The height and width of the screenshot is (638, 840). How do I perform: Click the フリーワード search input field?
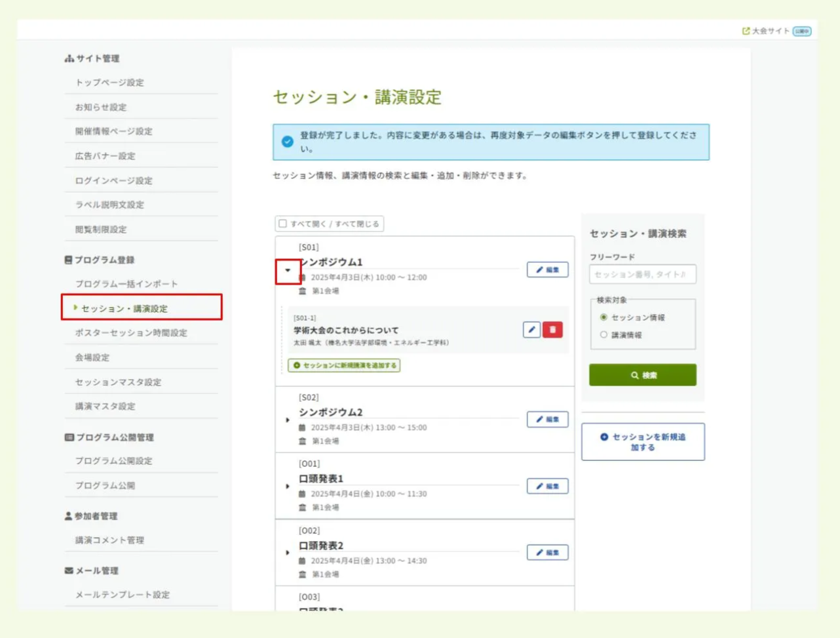pos(643,273)
